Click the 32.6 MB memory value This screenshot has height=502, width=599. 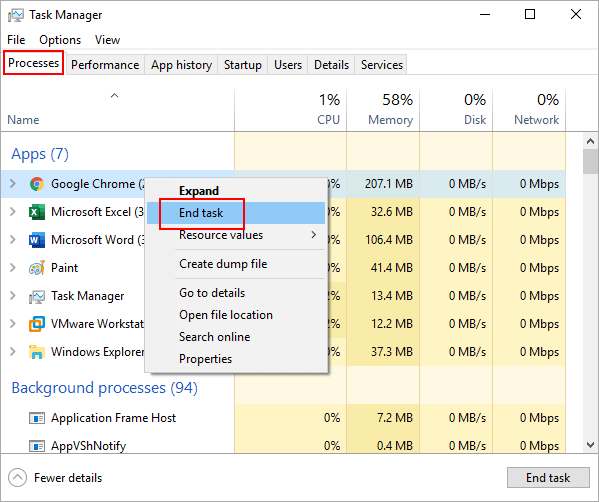(x=392, y=212)
